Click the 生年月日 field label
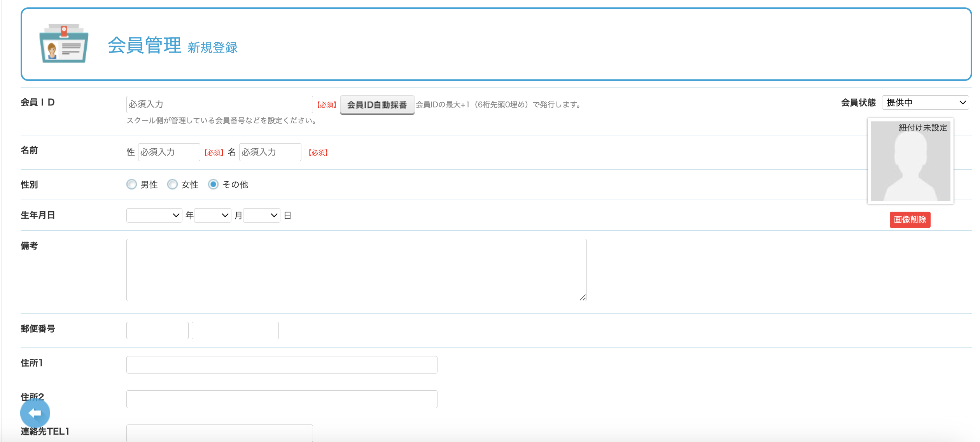 (x=38, y=215)
